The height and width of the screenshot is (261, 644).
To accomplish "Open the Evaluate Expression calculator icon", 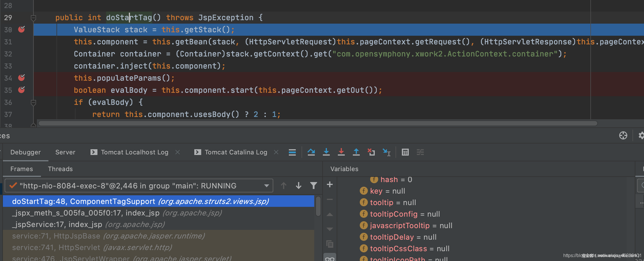I will coord(405,152).
